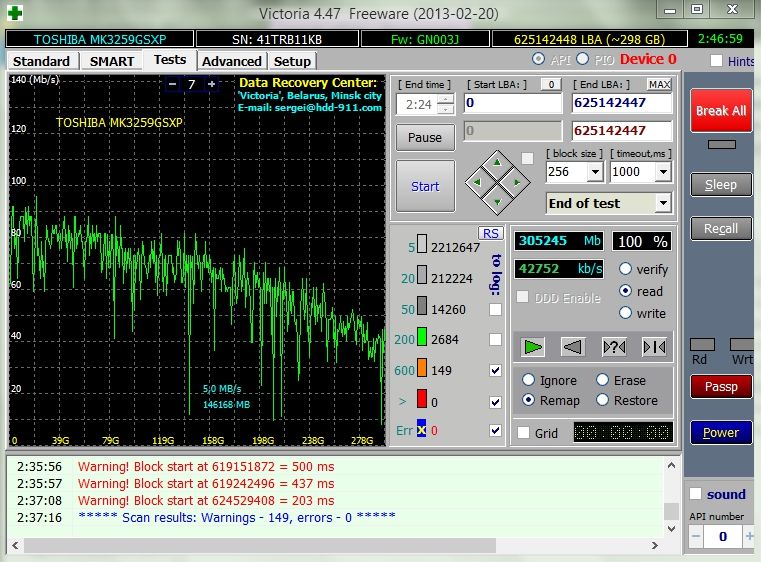Click the orange 600 ms block swatch
Viewport: 761px width, 562px height.
tap(422, 369)
